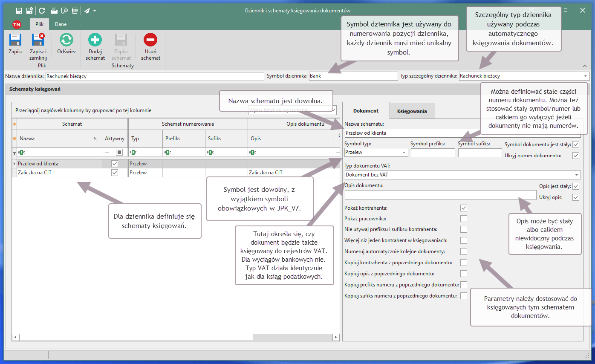Screen dimensions: 595x364
Task: Select the Zaliczka na CIT schema row
Action: coord(55,173)
